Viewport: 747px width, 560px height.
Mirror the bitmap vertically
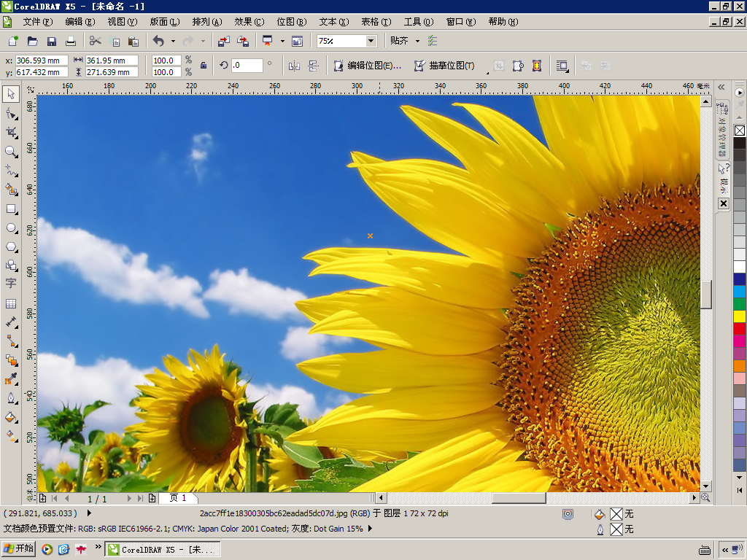pyautogui.click(x=313, y=66)
